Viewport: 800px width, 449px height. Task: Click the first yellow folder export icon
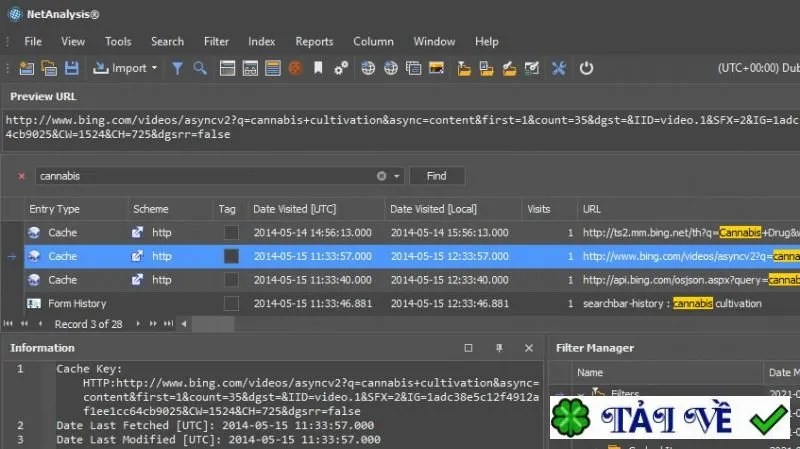click(x=464, y=68)
